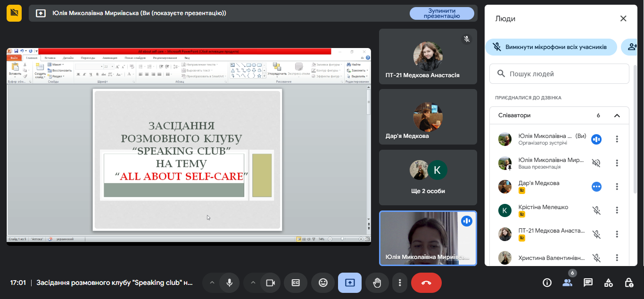Click the add people icon

(x=632, y=47)
